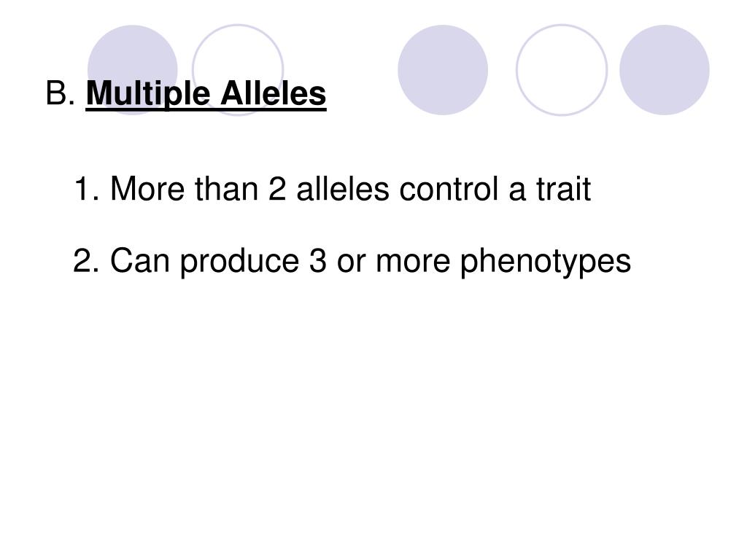Click the underlined Multiple Alleles heading
Viewport: 747px width, 560px height.
(x=206, y=94)
